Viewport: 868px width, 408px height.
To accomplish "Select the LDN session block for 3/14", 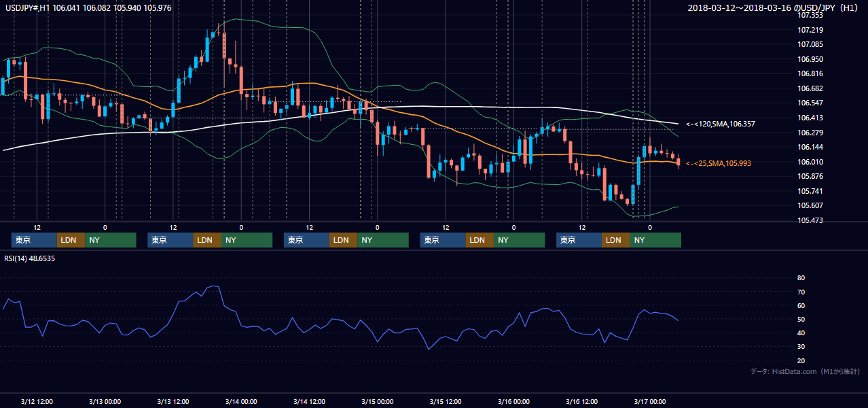I will coord(343,240).
